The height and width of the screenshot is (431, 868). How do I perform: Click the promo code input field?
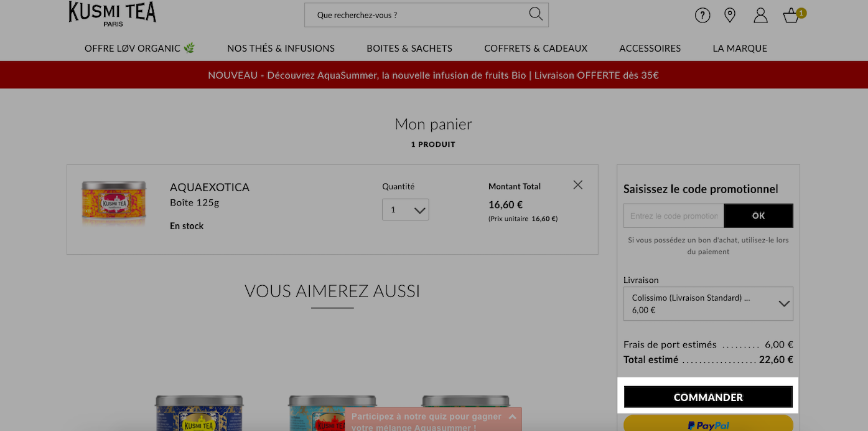[673, 216]
